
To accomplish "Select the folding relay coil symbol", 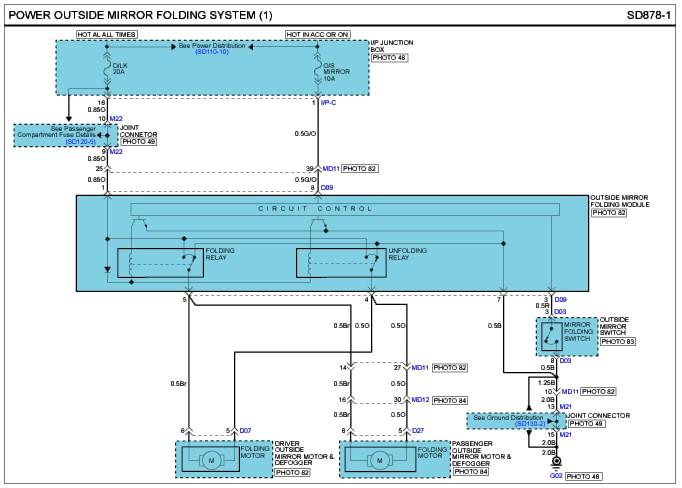I will pos(131,264).
